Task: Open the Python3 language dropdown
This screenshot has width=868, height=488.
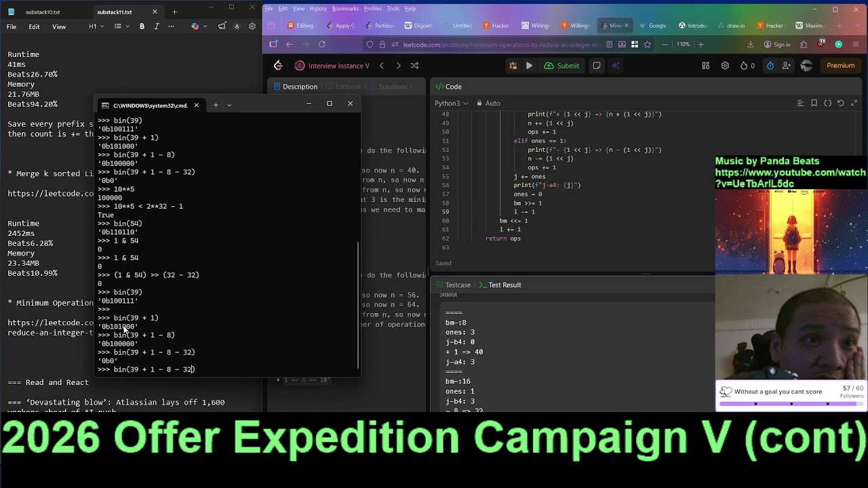Action: pyautogui.click(x=451, y=103)
